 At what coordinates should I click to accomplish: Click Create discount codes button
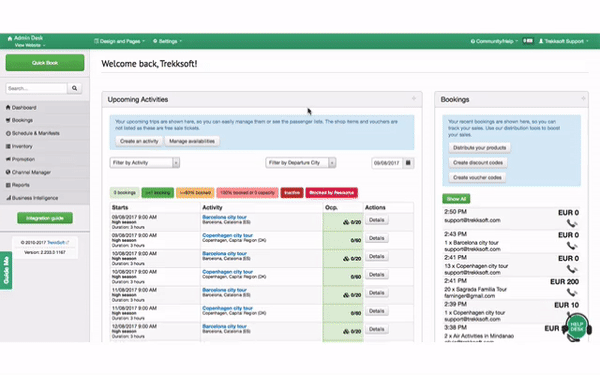click(x=478, y=163)
